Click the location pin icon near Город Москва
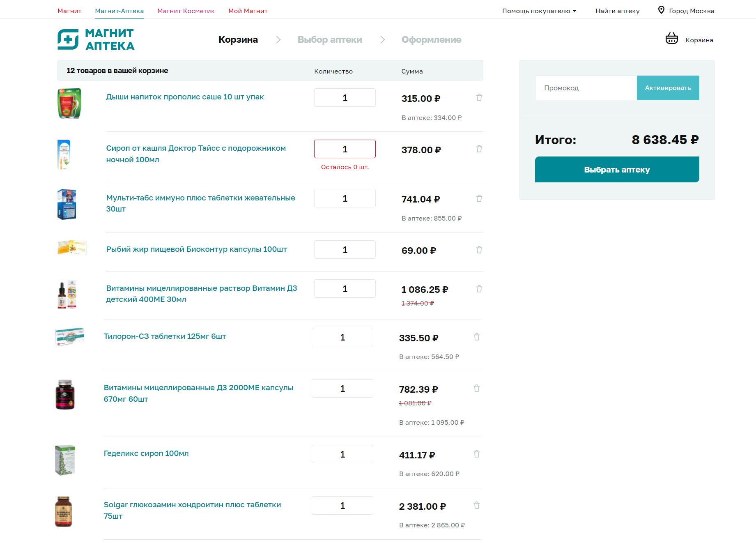The width and height of the screenshot is (756, 543). (x=661, y=10)
